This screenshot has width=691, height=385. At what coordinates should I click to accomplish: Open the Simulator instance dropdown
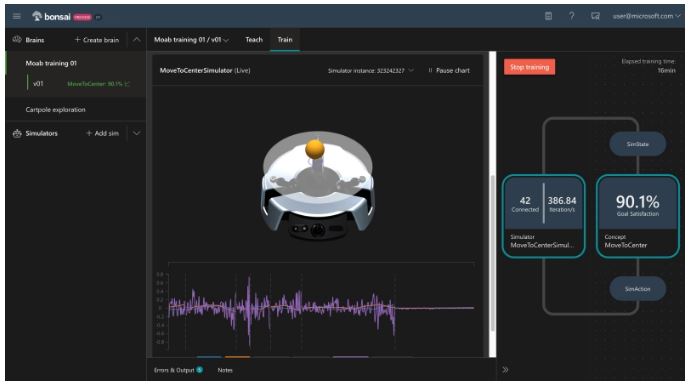click(x=371, y=70)
